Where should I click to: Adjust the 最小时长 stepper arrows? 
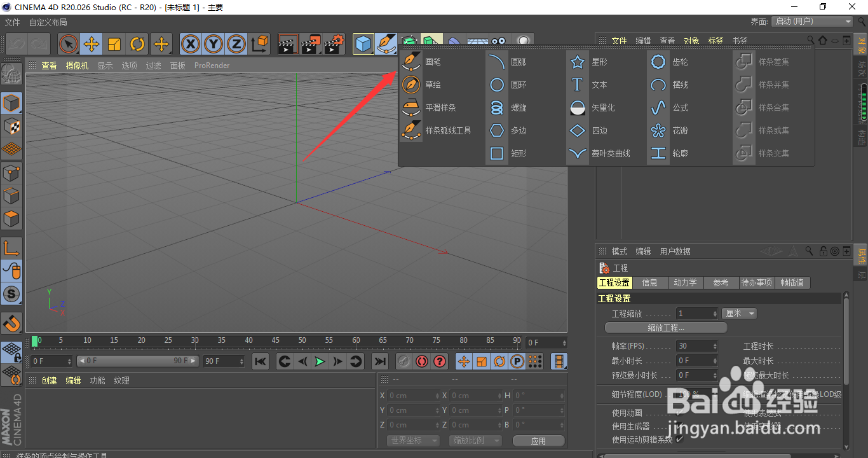715,361
